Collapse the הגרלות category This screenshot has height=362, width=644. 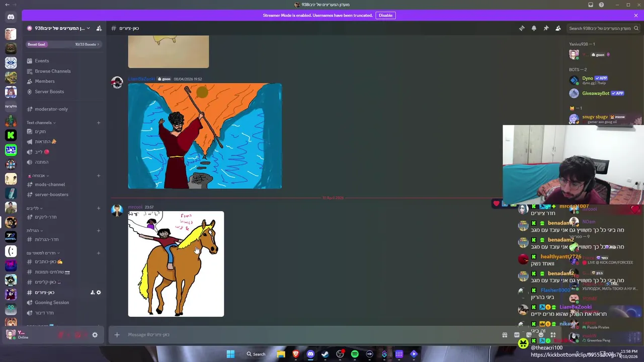[x=34, y=231]
